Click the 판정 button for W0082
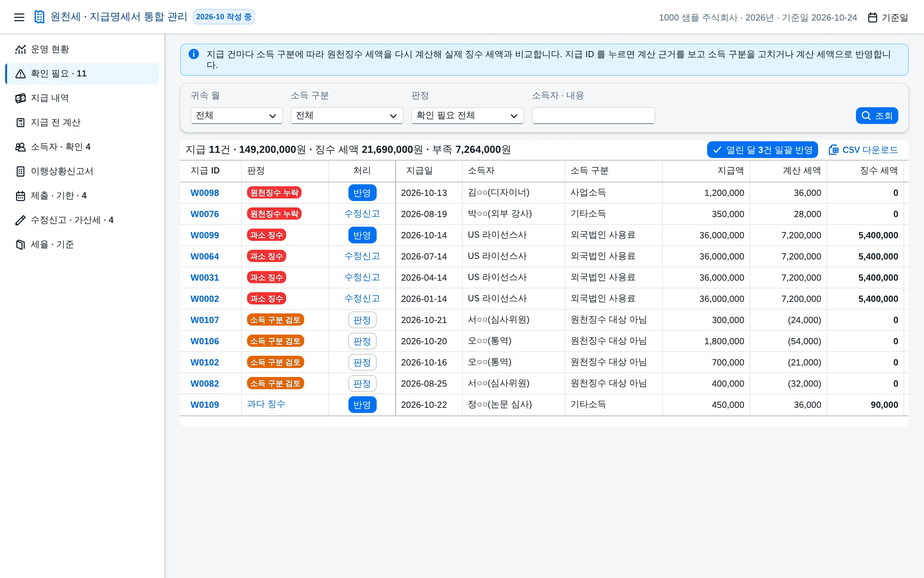 [x=362, y=383]
